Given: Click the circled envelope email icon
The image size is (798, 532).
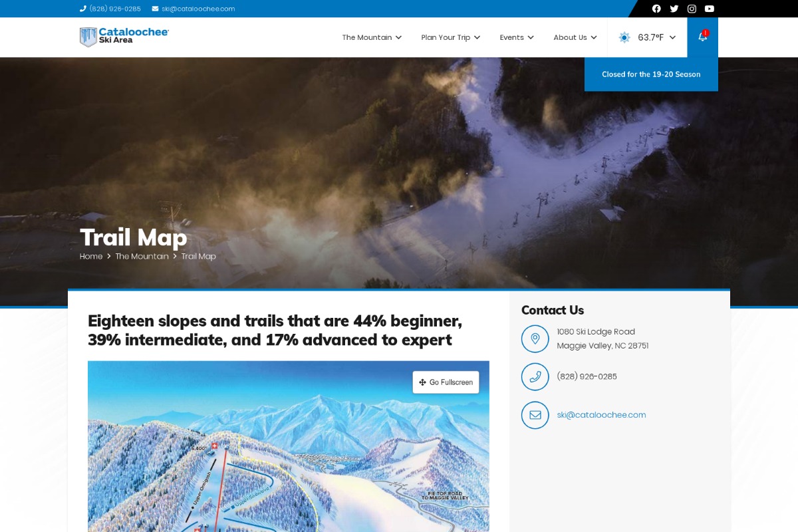Looking at the screenshot, I should click(x=535, y=415).
